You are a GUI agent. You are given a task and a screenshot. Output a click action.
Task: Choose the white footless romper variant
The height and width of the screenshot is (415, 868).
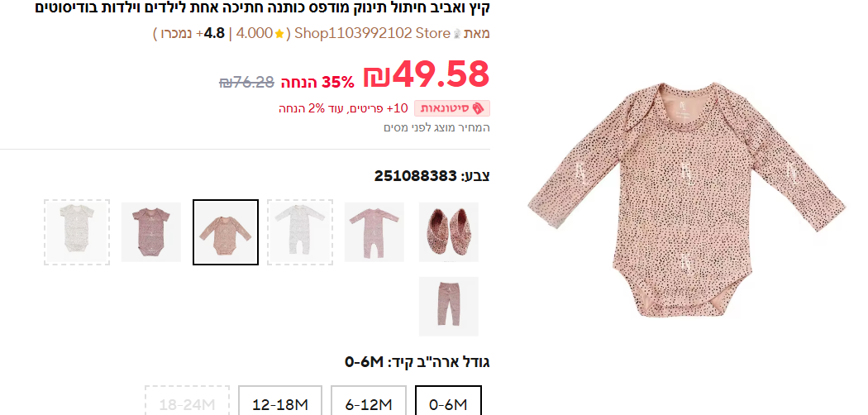coord(300,231)
